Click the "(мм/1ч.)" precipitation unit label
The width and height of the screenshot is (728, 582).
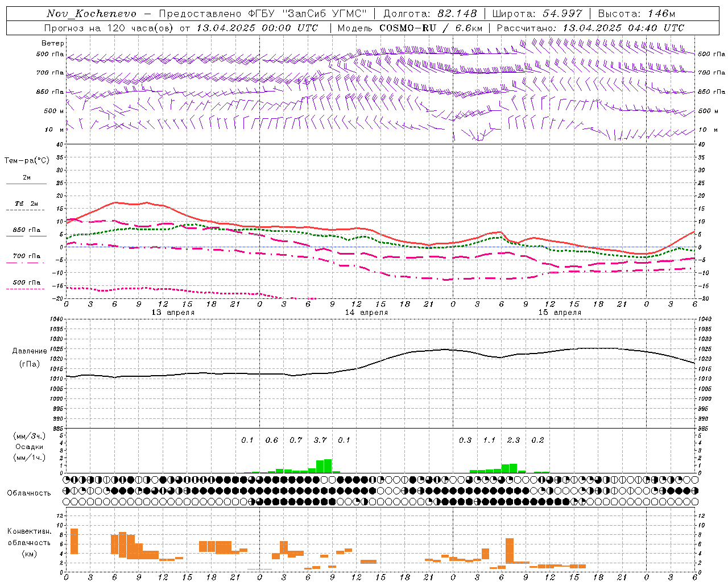click(x=30, y=458)
